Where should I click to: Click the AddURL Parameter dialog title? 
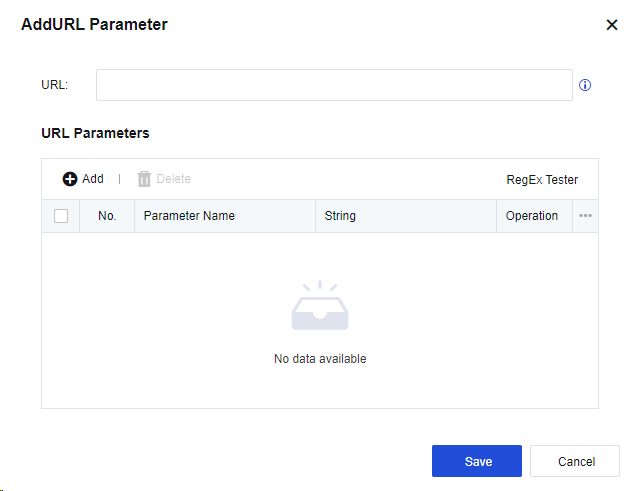tap(94, 25)
